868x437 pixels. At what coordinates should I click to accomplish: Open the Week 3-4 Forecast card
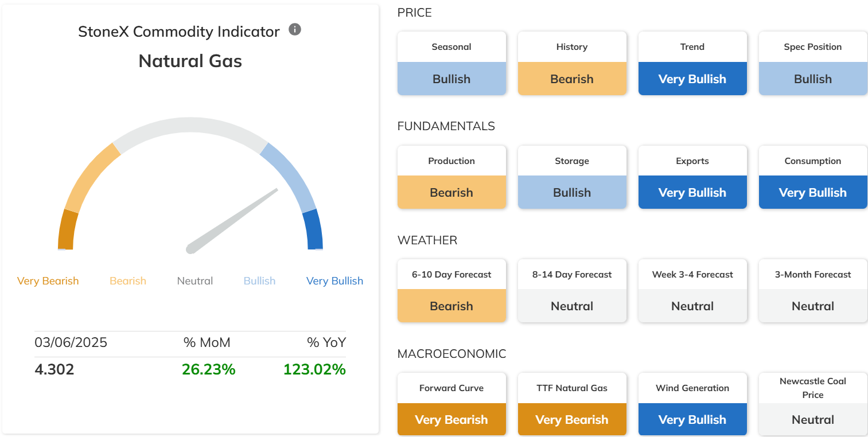pyautogui.click(x=692, y=290)
